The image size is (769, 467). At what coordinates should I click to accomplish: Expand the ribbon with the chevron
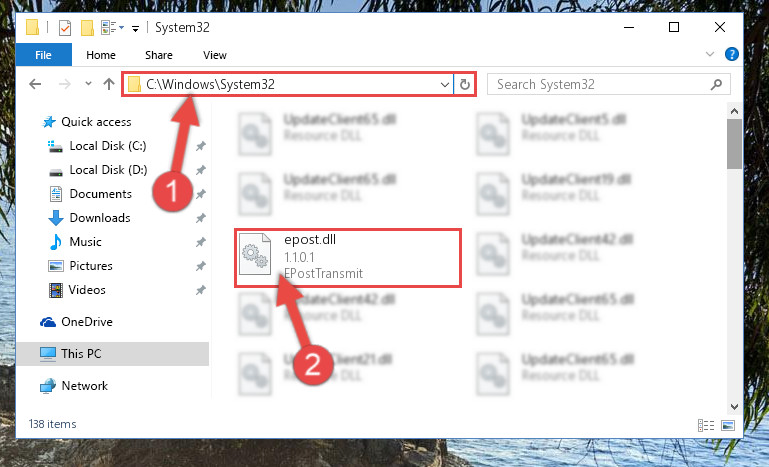(x=710, y=54)
